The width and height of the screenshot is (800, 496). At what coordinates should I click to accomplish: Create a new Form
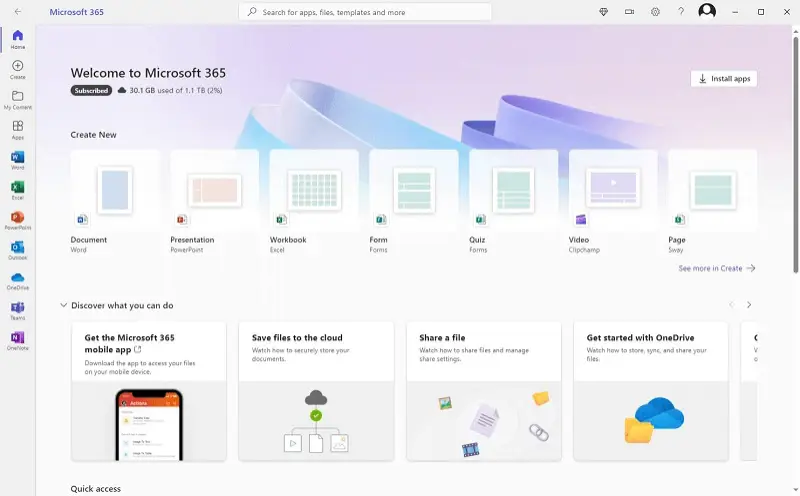[414, 202]
